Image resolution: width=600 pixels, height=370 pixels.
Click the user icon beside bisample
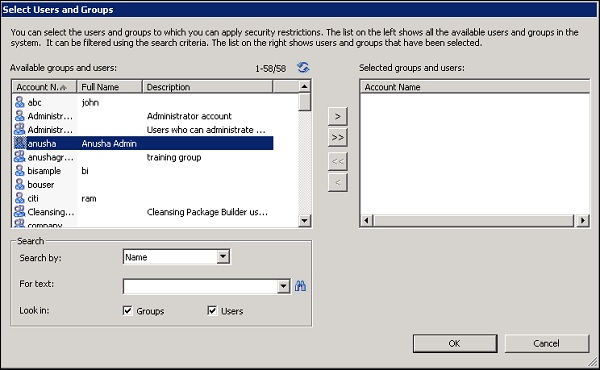coord(20,171)
